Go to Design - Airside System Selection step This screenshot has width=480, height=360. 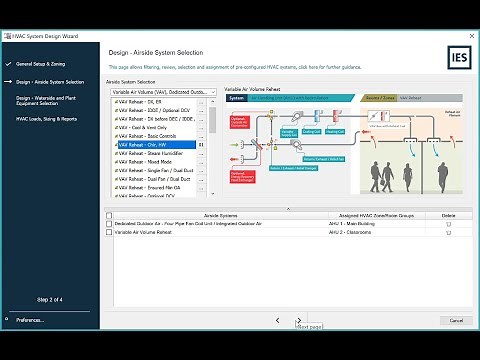(x=50, y=82)
